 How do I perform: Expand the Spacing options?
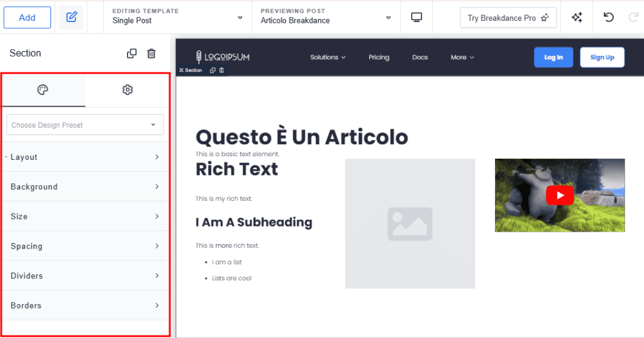click(85, 246)
